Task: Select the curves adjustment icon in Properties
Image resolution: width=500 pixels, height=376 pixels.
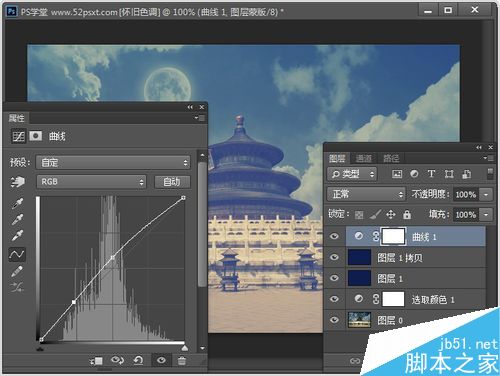Action: [18, 136]
